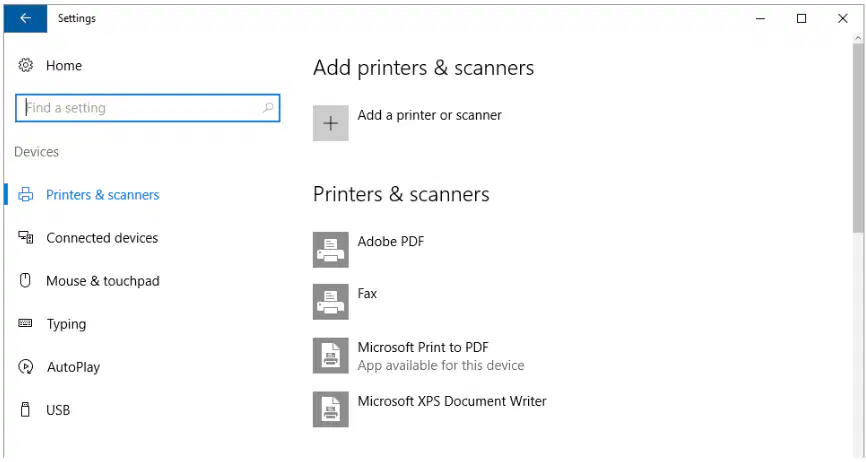The height and width of the screenshot is (462, 866).
Task: Close the Settings window
Action: coord(842,18)
